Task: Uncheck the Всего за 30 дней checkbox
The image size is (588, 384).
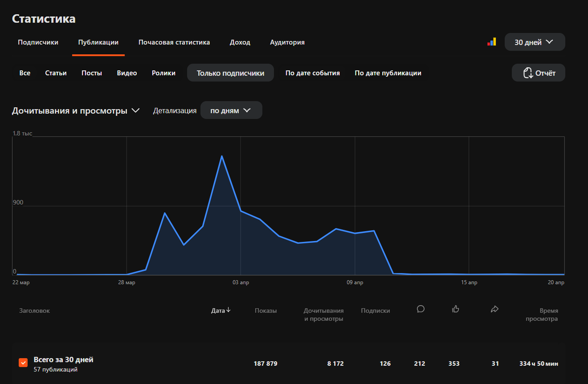Action: coord(23,362)
